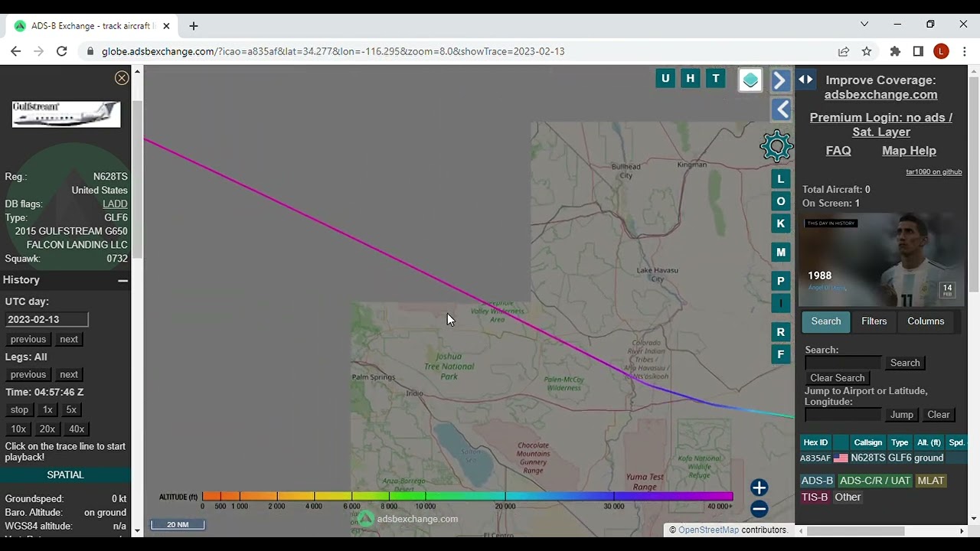Go back using the browser back arrow
Viewport: 980px width, 551px height.
click(x=16, y=51)
